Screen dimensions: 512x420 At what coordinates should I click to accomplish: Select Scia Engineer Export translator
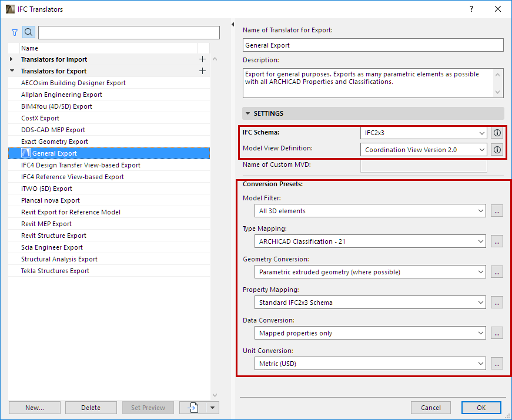(x=109, y=247)
